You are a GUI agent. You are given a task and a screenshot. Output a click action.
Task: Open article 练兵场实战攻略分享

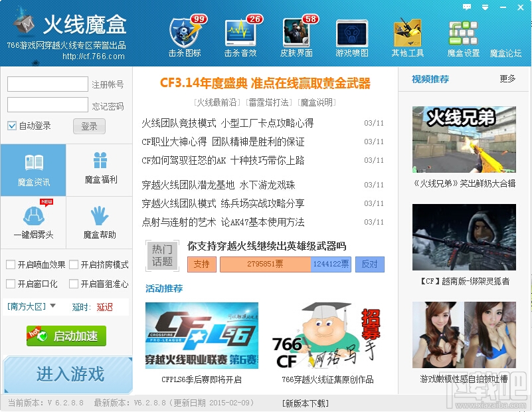click(x=223, y=203)
